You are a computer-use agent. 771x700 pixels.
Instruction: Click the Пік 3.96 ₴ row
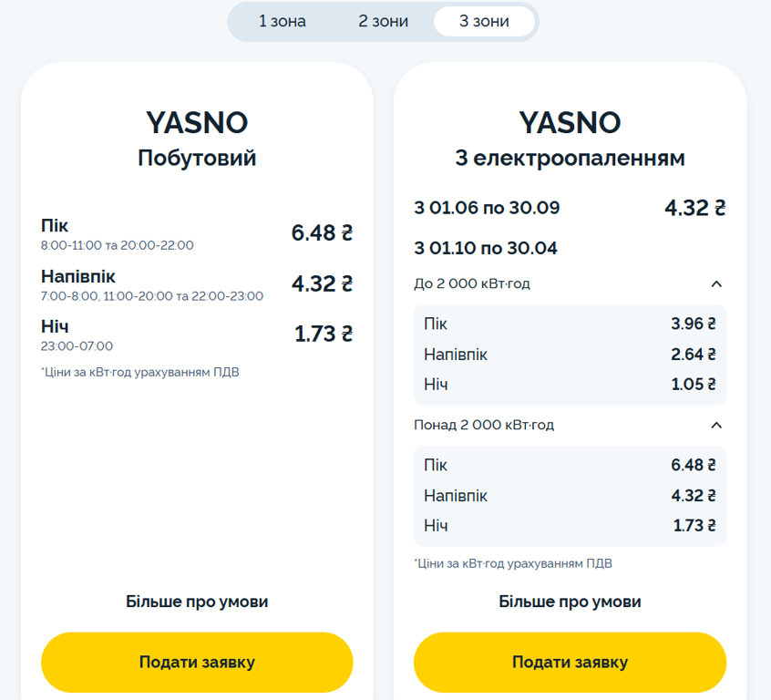[x=570, y=324]
